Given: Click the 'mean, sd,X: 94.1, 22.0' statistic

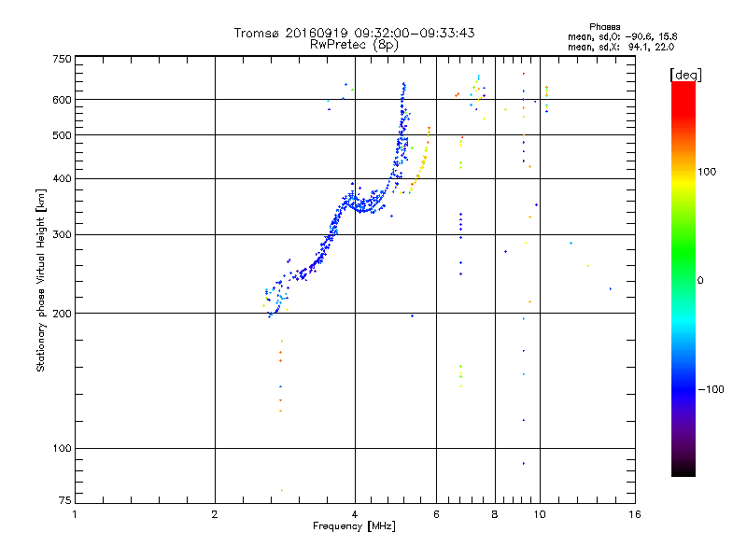Looking at the screenshot, I should click(621, 47).
